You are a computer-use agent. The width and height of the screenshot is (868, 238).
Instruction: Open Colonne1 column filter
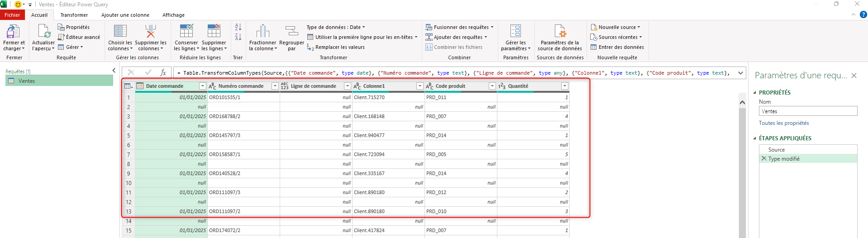tap(420, 86)
